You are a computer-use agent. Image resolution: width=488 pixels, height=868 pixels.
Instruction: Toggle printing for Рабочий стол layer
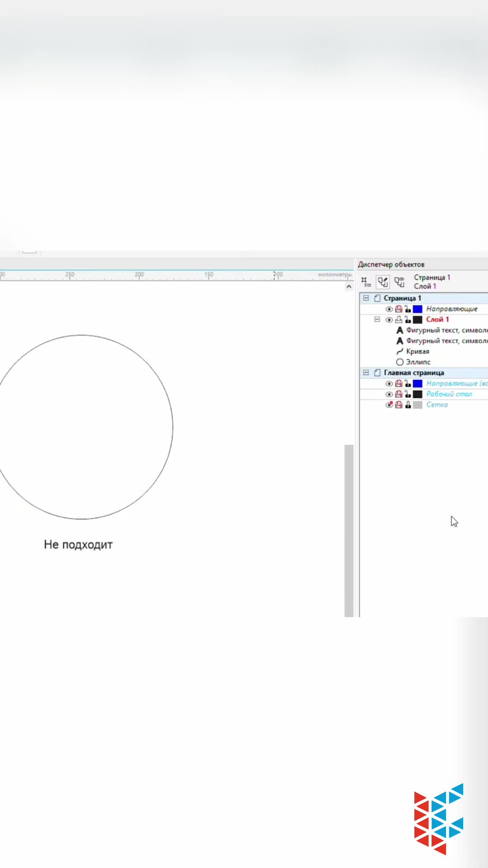pos(399,394)
